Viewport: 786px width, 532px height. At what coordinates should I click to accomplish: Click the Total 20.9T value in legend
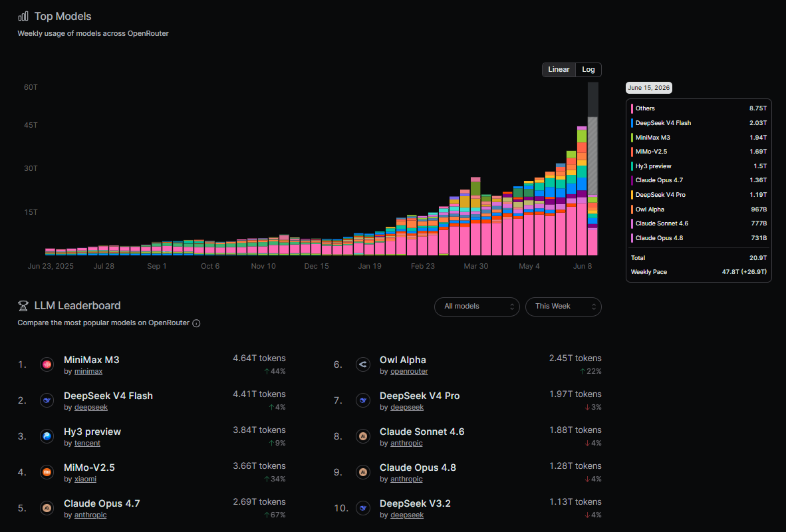[x=757, y=258]
